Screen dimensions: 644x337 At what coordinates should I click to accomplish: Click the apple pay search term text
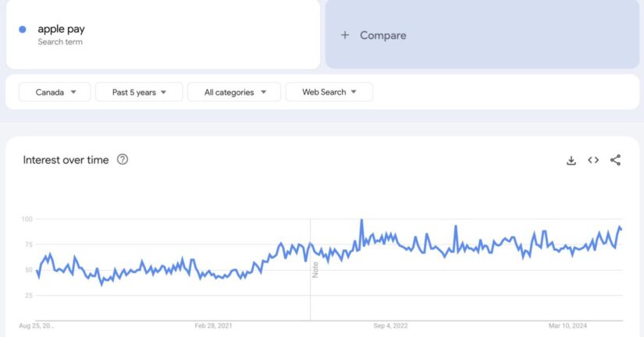[61, 29]
